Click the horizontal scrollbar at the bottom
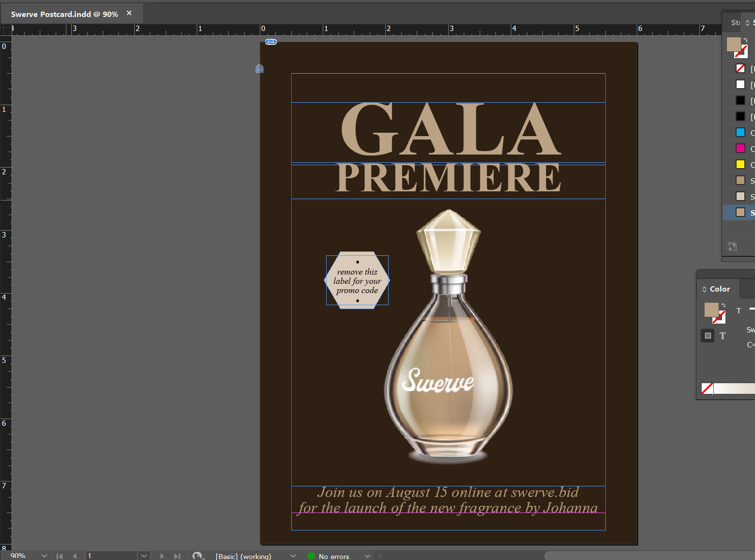Image resolution: width=755 pixels, height=560 pixels. (x=649, y=556)
